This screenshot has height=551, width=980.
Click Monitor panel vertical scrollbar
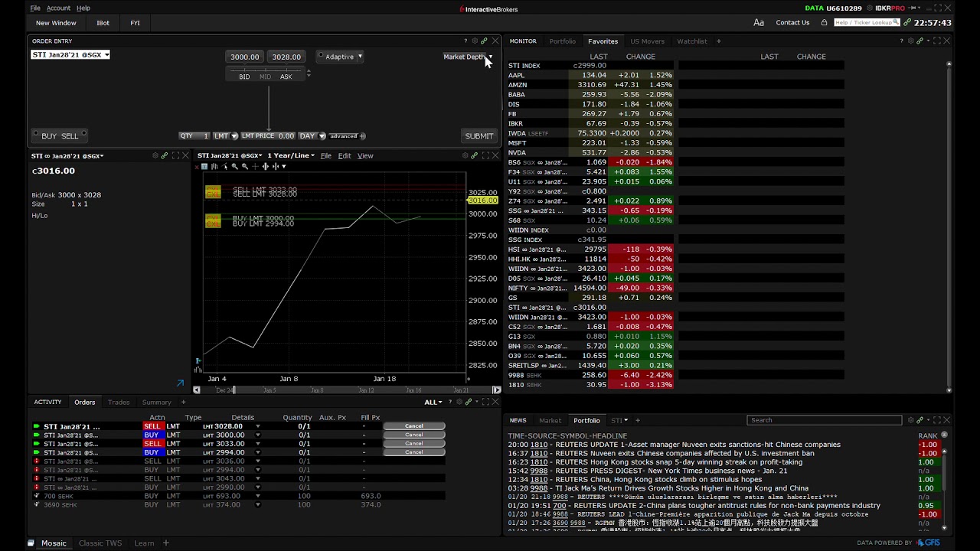pyautogui.click(x=949, y=226)
